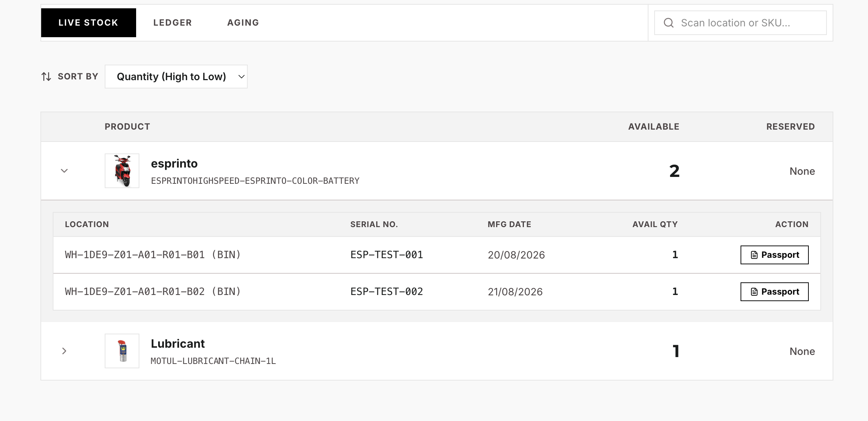The image size is (868, 421).
Task: Click manufacturing date 20/08/2026
Action: (x=516, y=255)
